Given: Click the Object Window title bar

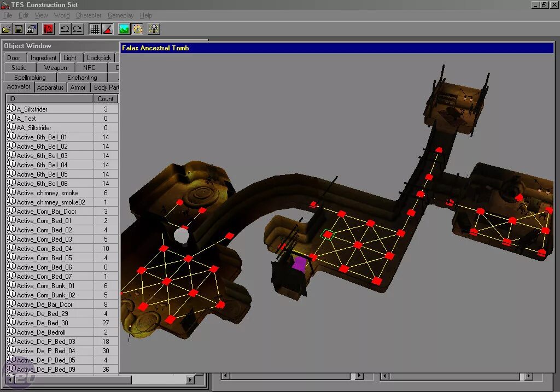Looking at the screenshot, I should (x=60, y=46).
